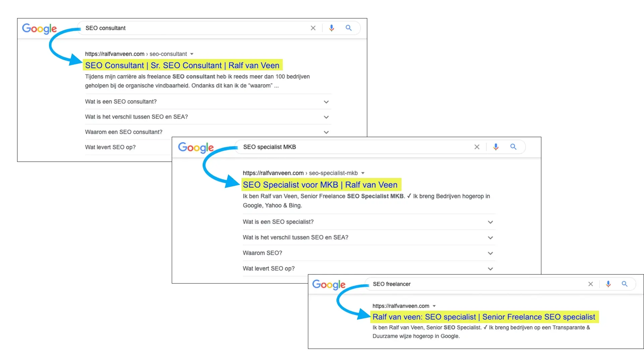Start voice search in SEO specialist MKB window
The width and height of the screenshot is (644, 362).
coord(496,147)
